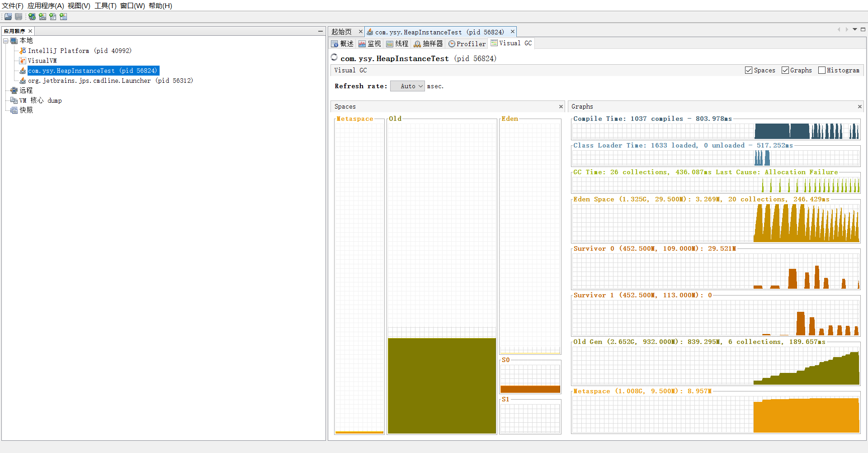Click the Old Gen graph
Viewport: 868px width, 453px height.
click(716, 366)
